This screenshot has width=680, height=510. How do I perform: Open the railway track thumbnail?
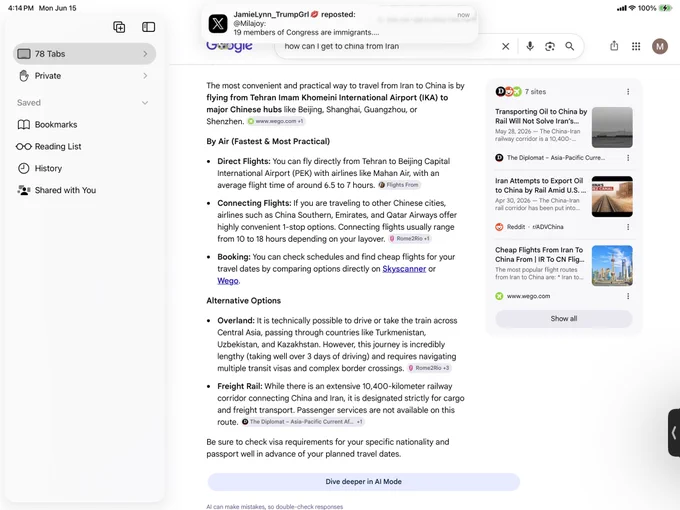pos(612,196)
